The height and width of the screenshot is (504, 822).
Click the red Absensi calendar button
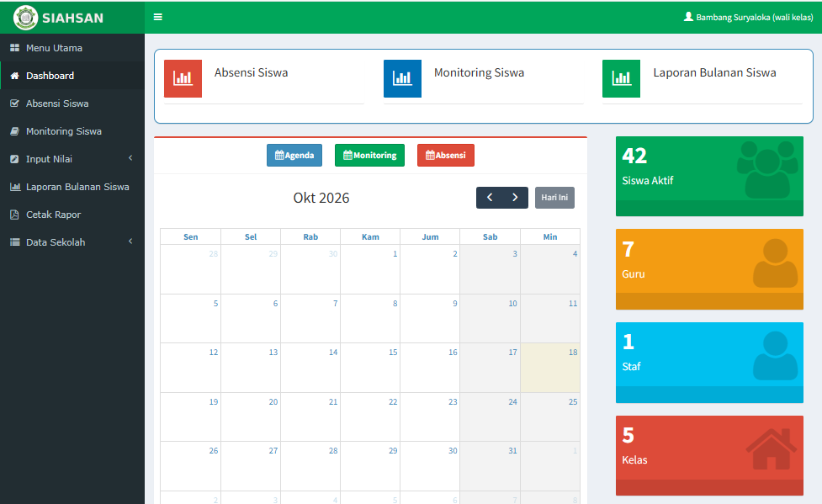coord(446,155)
